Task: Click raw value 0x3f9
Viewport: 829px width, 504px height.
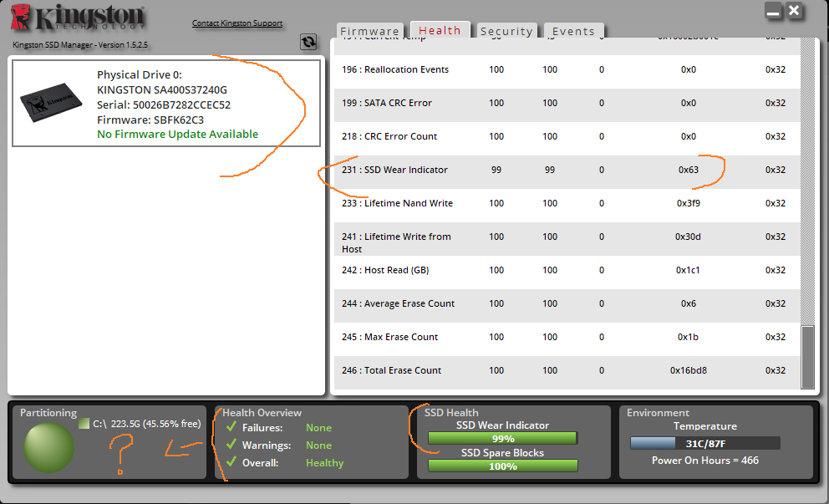Action: pos(689,203)
